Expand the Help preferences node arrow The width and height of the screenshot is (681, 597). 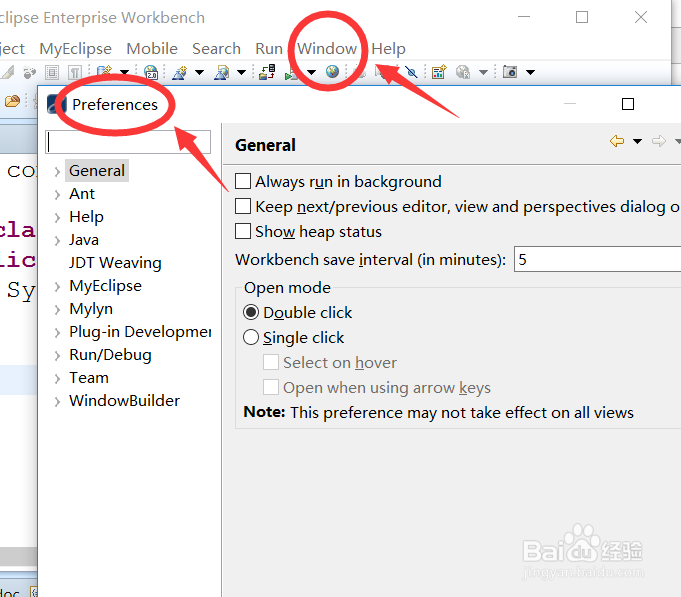[57, 218]
